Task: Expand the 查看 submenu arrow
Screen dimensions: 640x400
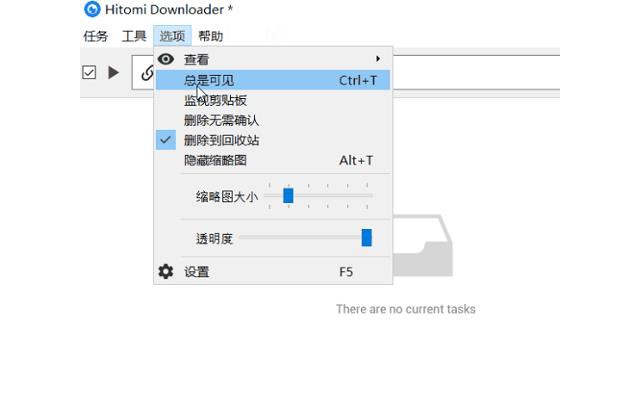Action: 378,59
